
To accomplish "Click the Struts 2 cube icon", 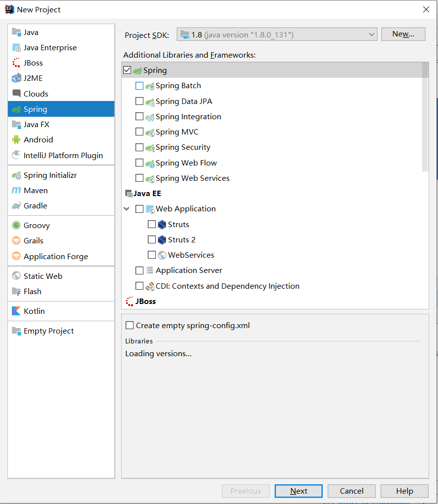I will point(162,240).
